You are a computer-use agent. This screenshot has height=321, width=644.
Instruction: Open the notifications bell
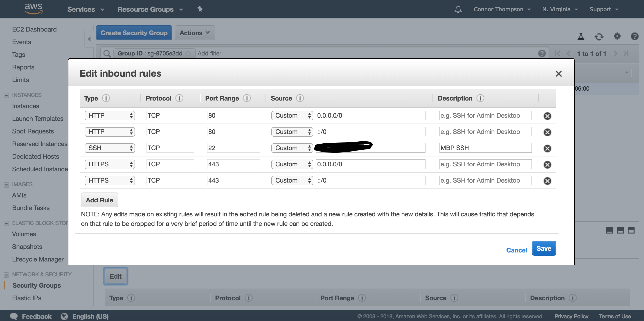click(458, 9)
